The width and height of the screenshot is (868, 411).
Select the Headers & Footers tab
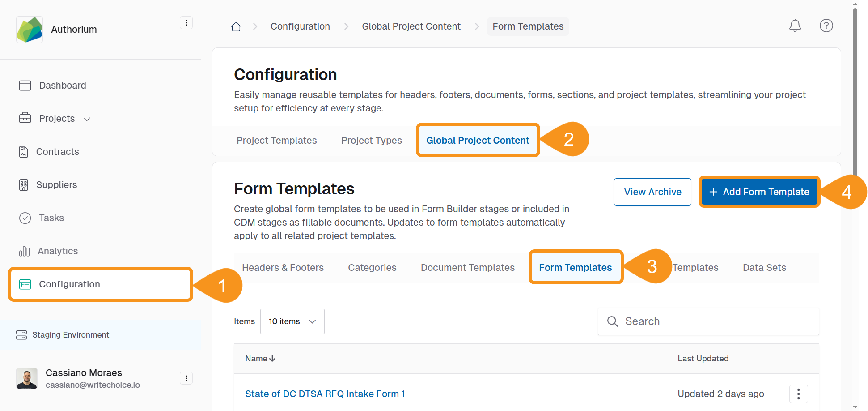click(283, 267)
